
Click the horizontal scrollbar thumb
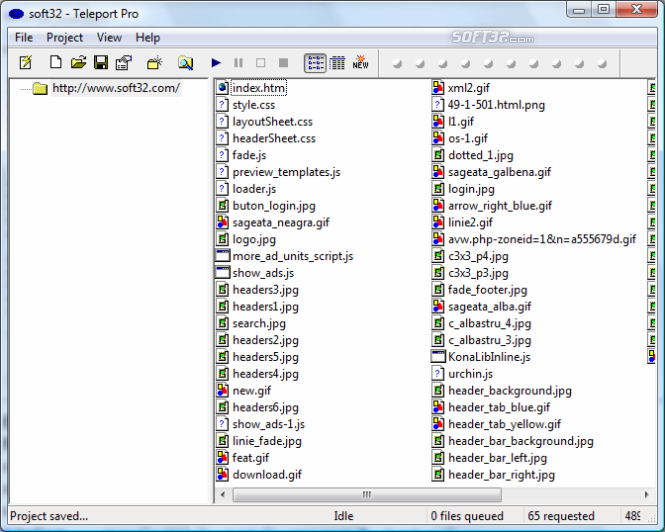[x=367, y=495]
